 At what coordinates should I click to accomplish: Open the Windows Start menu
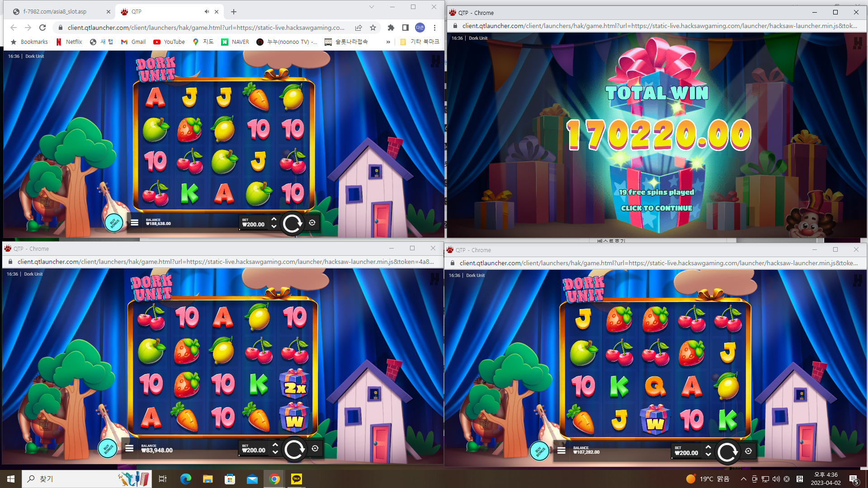[11, 479]
